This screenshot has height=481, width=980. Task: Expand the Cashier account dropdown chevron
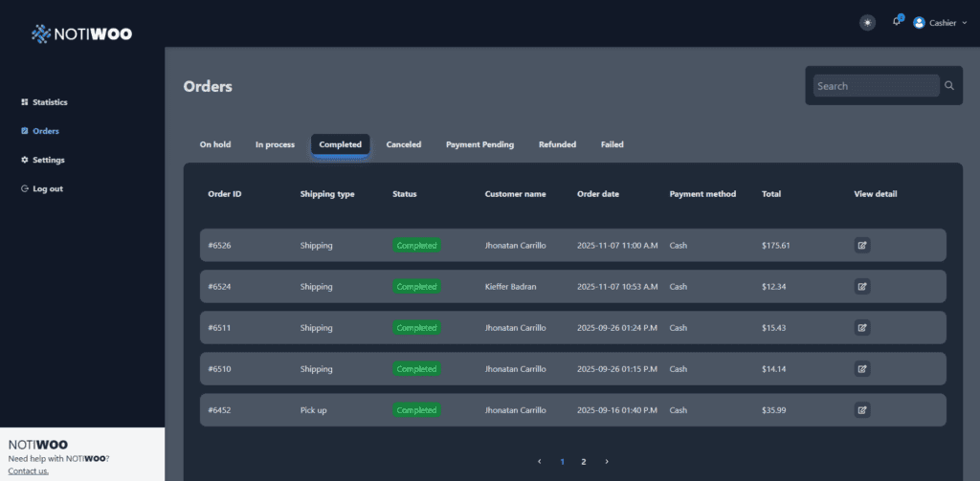(x=965, y=23)
